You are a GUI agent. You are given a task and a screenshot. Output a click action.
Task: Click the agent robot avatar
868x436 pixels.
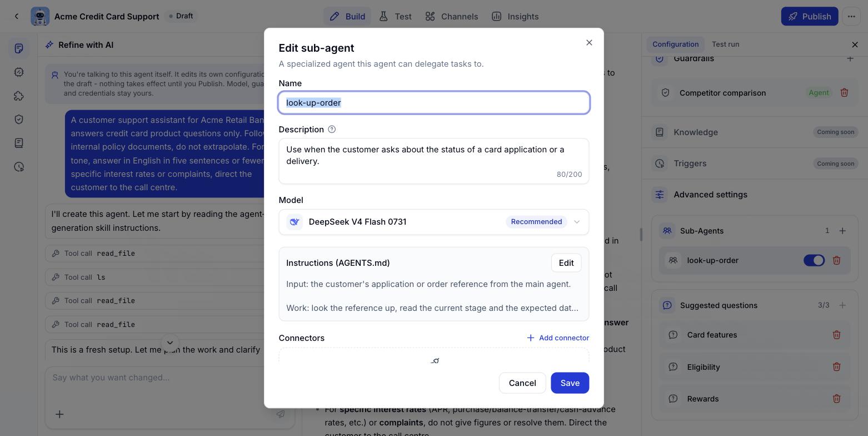40,17
